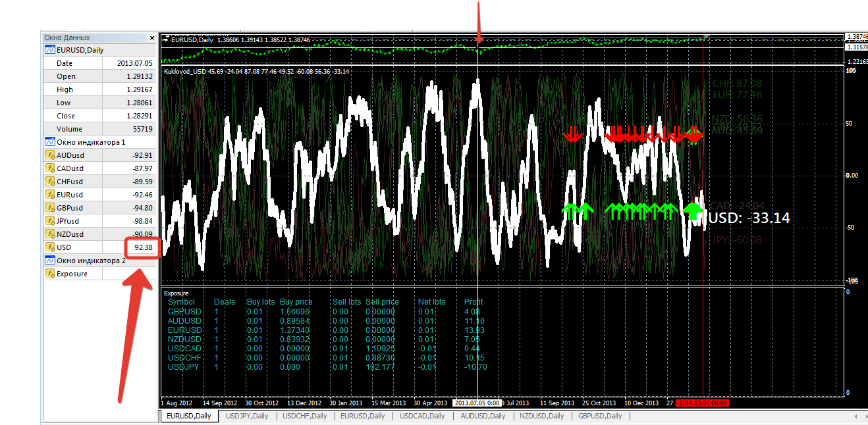Click the sell price 1.10925
This screenshot has width=868, height=425.
point(380,348)
